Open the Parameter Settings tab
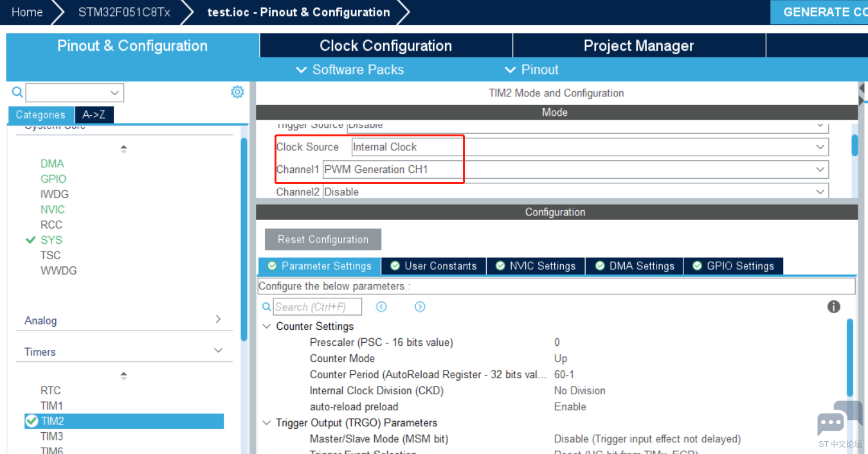Screen dimensions: 868x454 click(x=320, y=266)
